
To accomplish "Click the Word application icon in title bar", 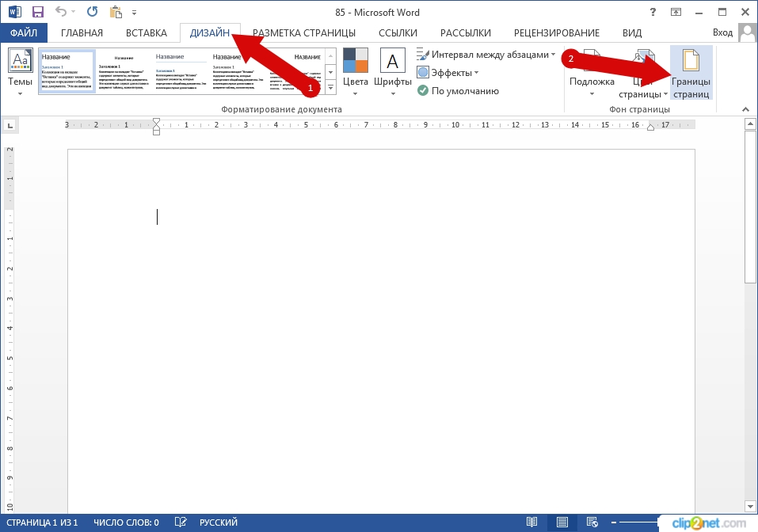I will (15, 12).
